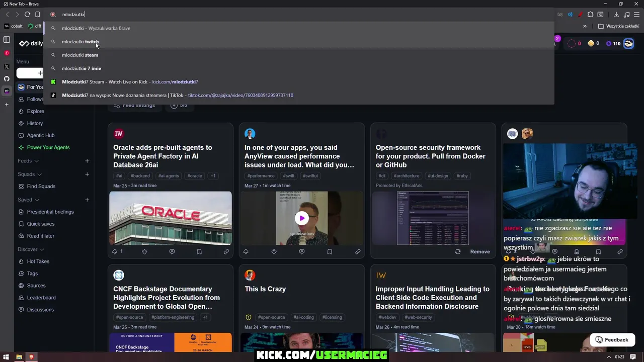Open the Extensions puzzle icon
Screen dimensions: 644x362
coord(590,15)
